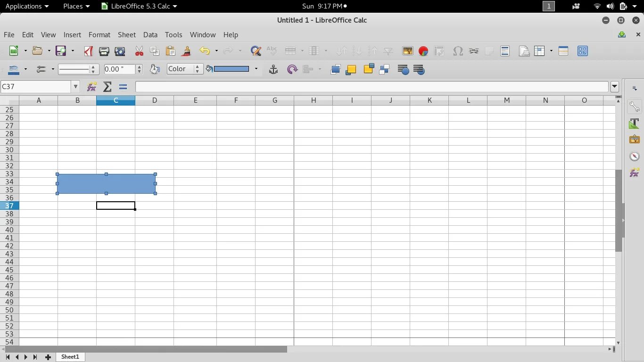Click in the formula input line

(372, 87)
